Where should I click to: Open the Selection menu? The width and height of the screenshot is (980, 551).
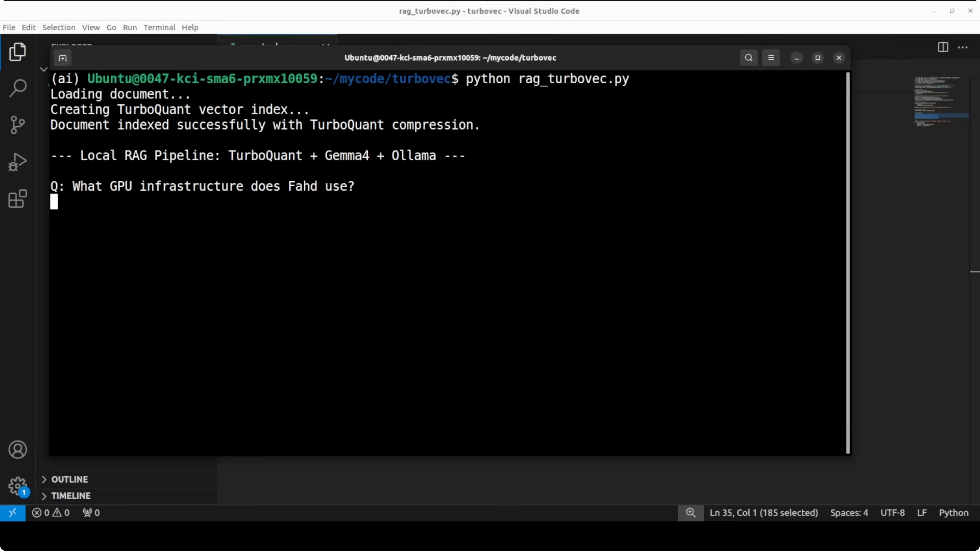[x=59, y=27]
